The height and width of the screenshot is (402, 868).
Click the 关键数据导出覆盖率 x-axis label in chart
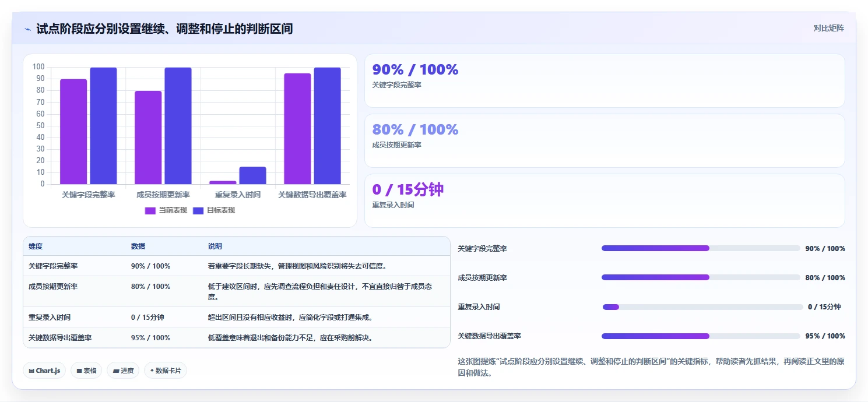[x=312, y=195]
